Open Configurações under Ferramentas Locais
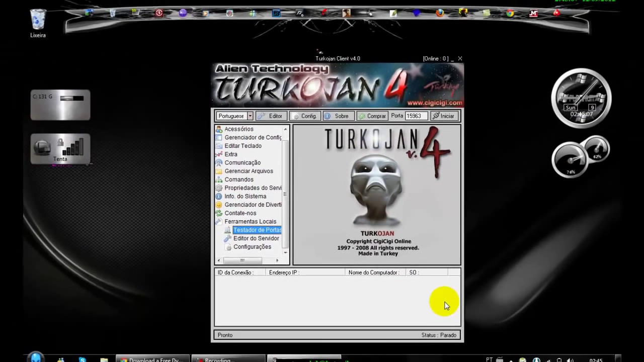Viewport: 644px width, 362px height. 252,247
